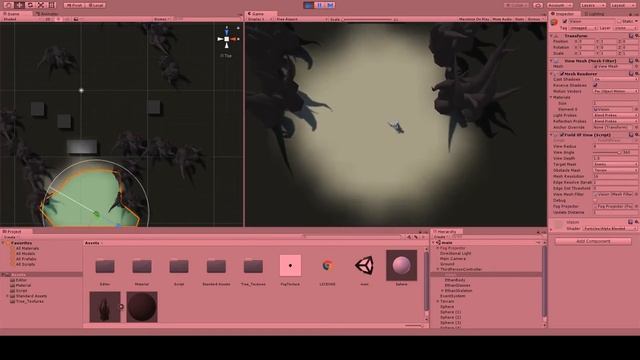This screenshot has height=360, width=640.
Task: Select the LICENSE asset icon
Action: click(327, 266)
